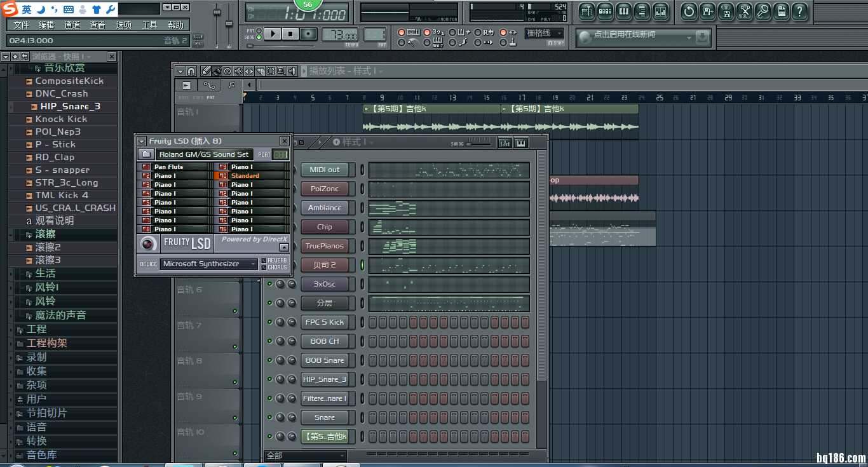
Task: Toggle the browser panel toolbar icon
Action: point(642,11)
